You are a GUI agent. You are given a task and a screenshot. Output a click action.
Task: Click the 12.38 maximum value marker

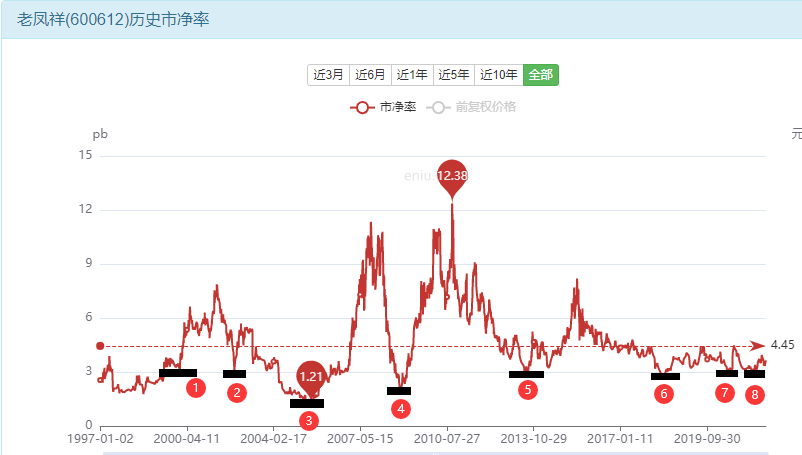point(452,176)
